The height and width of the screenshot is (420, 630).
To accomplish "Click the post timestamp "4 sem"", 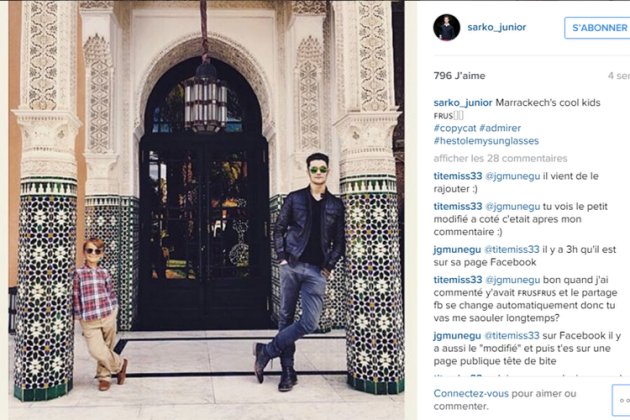I will [x=619, y=76].
